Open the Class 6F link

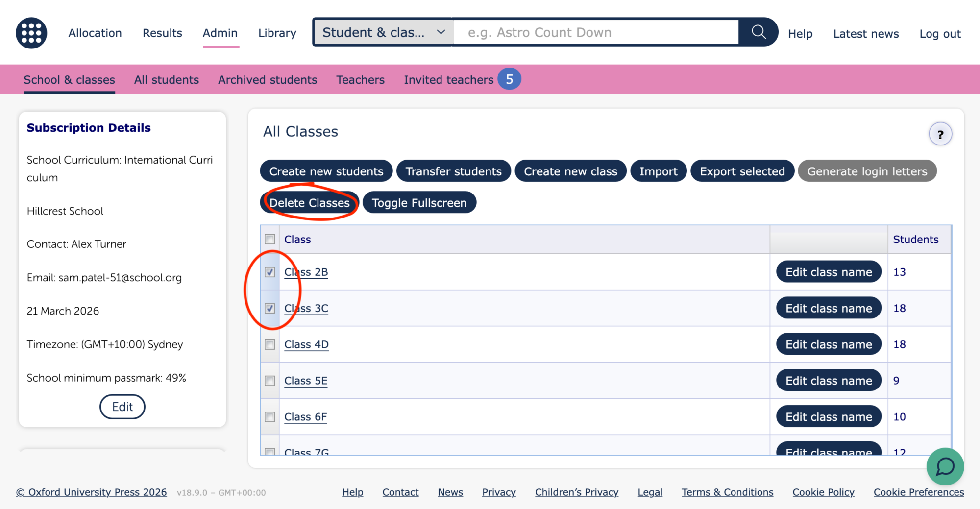pyautogui.click(x=305, y=417)
